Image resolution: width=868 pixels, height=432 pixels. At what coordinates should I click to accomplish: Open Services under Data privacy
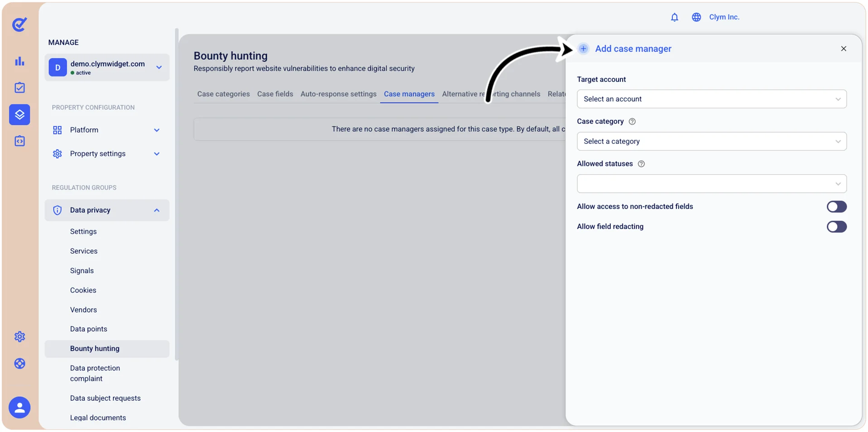coord(84,251)
